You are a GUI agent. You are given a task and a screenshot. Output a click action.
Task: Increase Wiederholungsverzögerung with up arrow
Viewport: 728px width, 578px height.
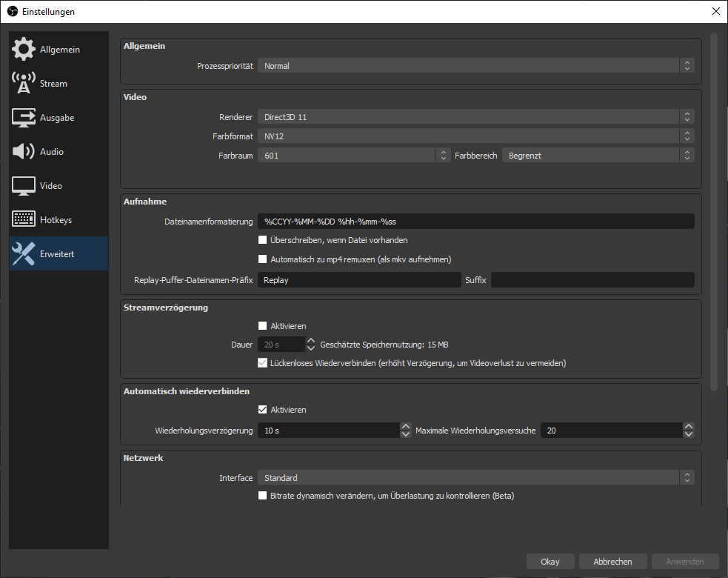(405, 427)
